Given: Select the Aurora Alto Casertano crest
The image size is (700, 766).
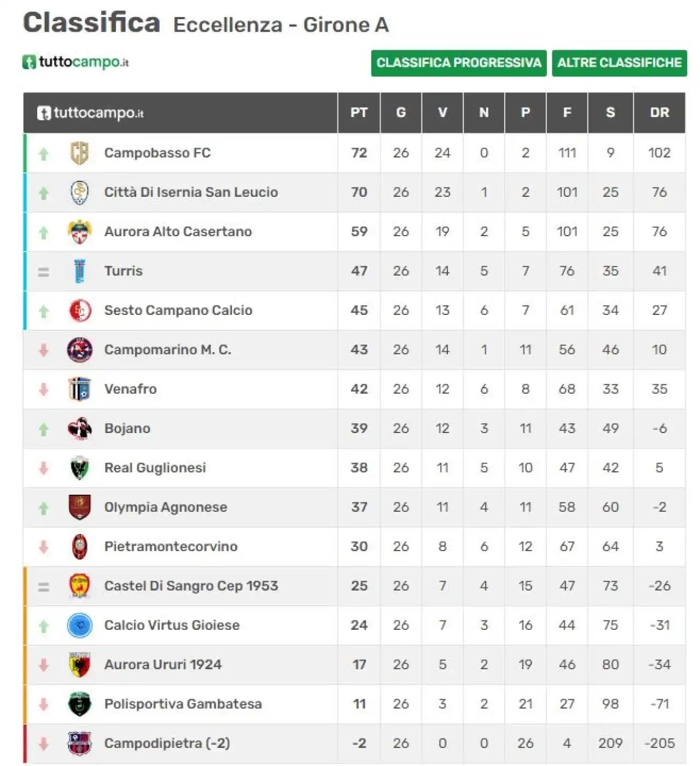Looking at the screenshot, I should [x=80, y=232].
